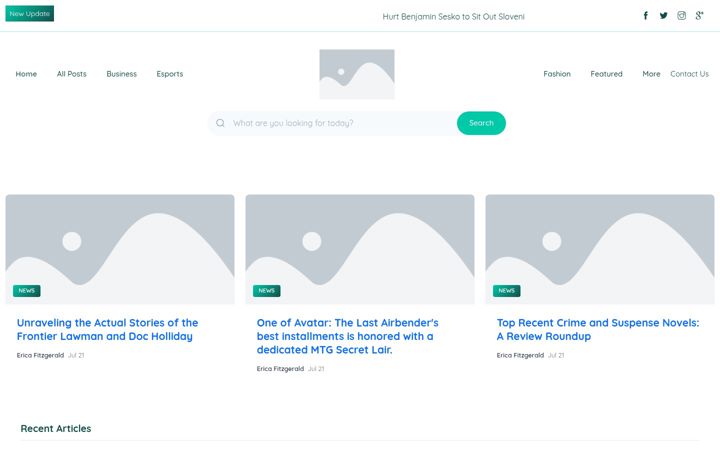Open the Avatar MTG Secret Lair article
720x450 pixels.
(x=348, y=336)
